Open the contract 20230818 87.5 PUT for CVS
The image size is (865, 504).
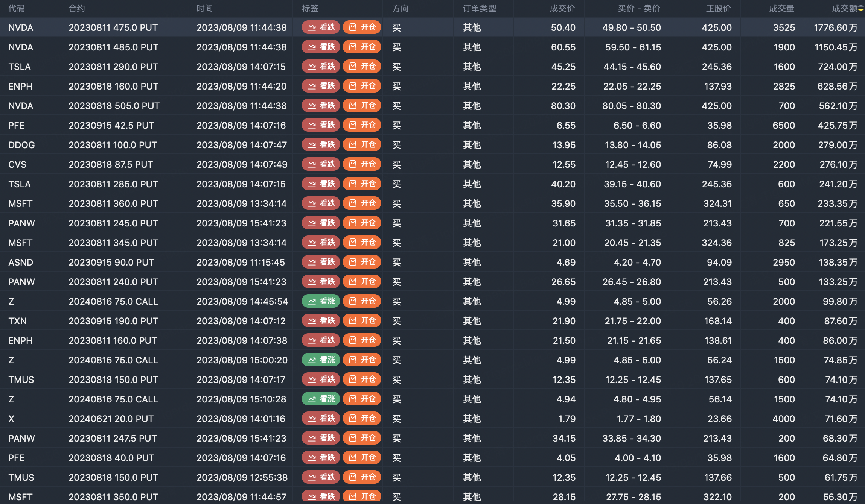(111, 164)
